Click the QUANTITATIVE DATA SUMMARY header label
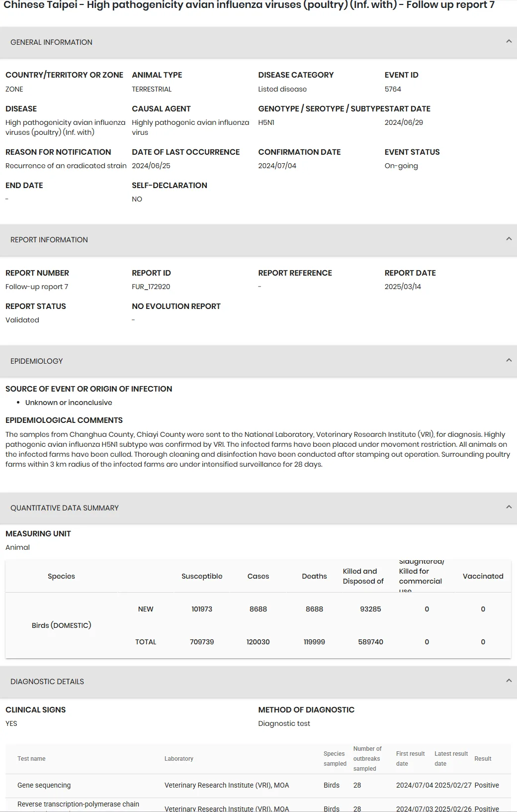Viewport: 517px width, 812px height. point(65,508)
